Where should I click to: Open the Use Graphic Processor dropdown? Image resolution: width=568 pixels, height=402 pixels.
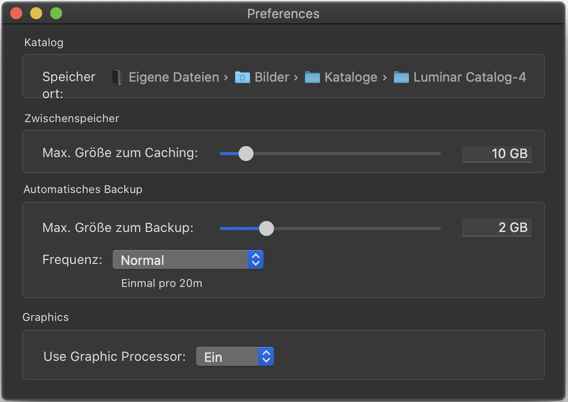coord(235,357)
